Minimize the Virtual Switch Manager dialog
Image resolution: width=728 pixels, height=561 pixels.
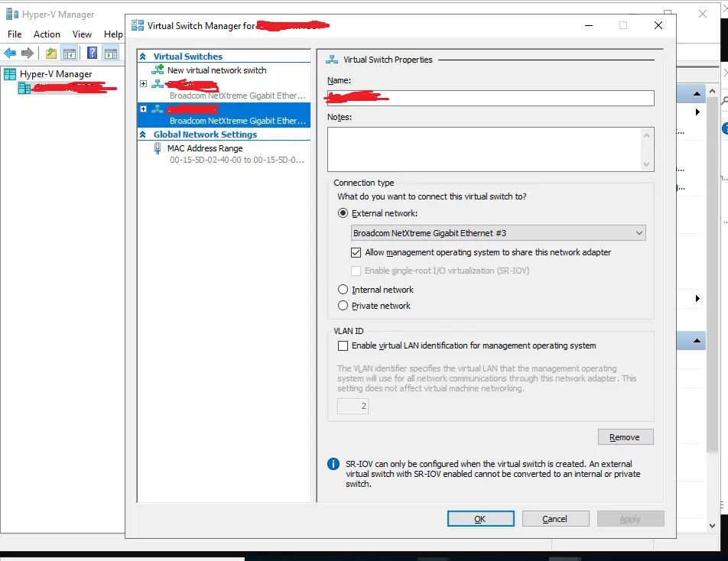pos(589,25)
